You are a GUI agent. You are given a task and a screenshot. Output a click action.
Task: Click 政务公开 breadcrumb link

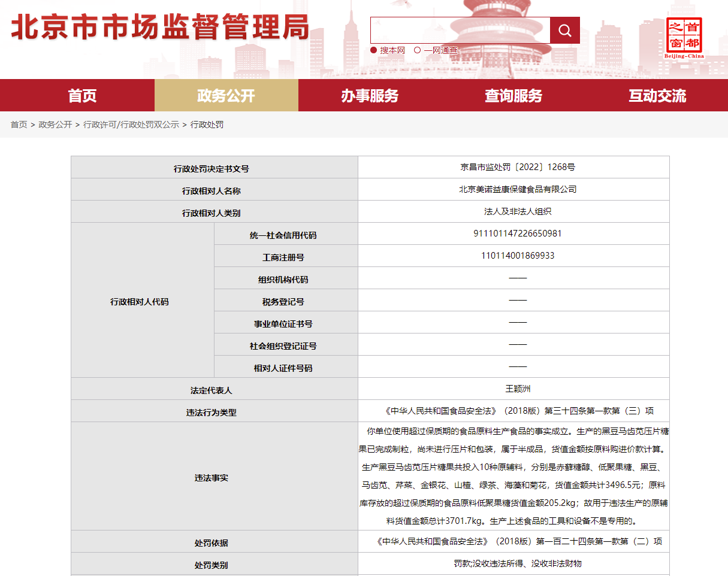click(55, 125)
